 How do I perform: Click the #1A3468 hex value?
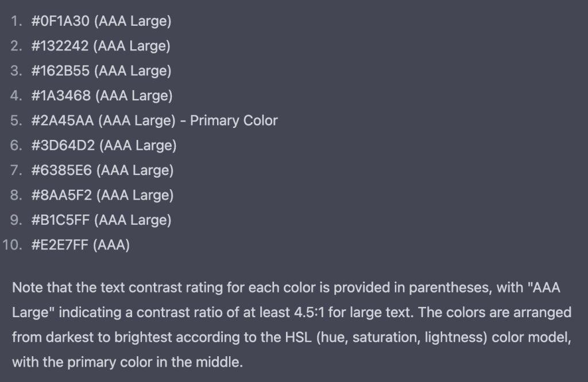(60, 96)
